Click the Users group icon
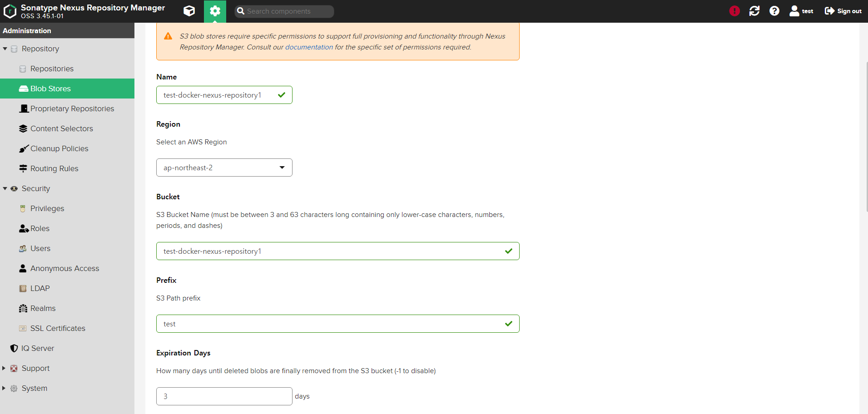The image size is (868, 414). point(23,248)
